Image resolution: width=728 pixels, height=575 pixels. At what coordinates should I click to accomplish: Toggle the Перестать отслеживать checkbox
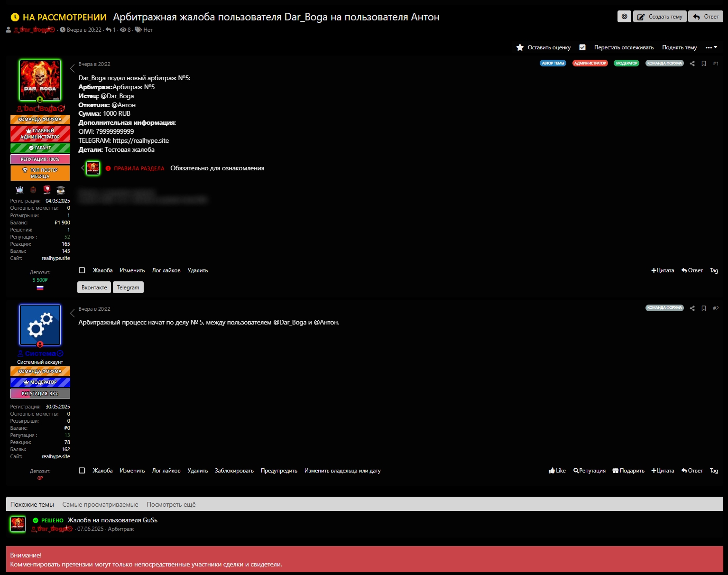(582, 47)
